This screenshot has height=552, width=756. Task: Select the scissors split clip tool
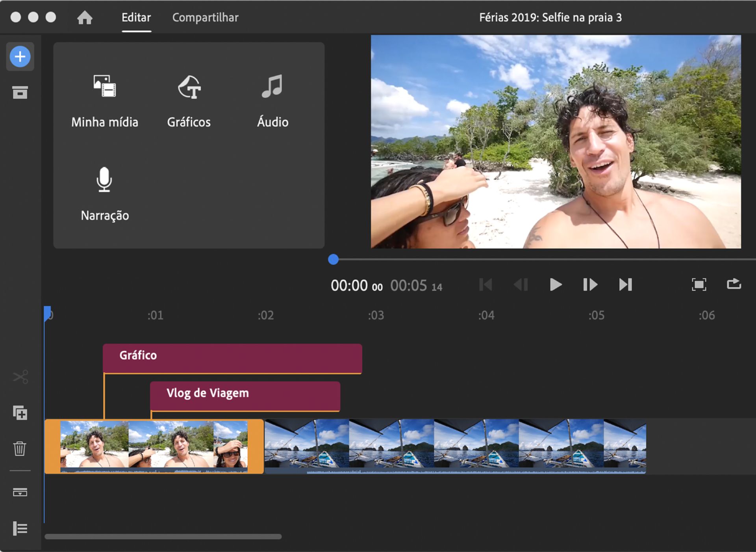20,377
